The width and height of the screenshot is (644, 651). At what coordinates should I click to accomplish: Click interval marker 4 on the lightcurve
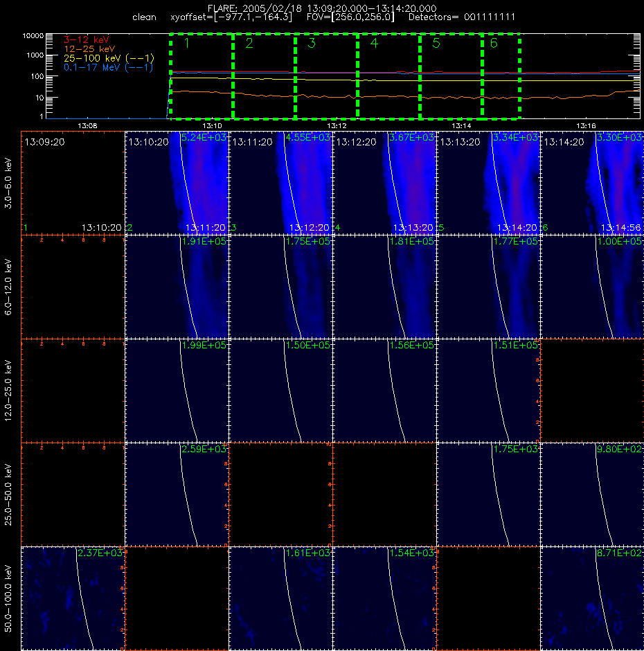[374, 43]
